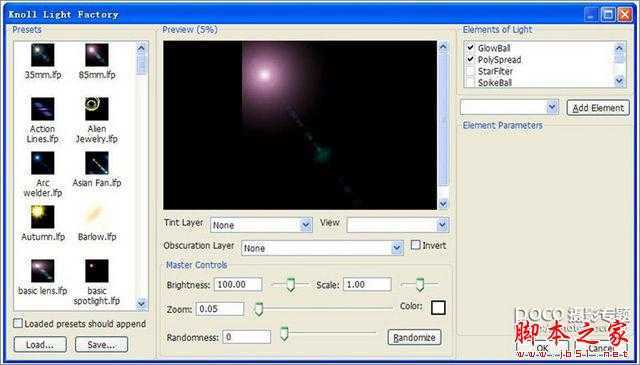This screenshot has height=365, width=640.
Task: Pick the Asian Fan.lfp preset icon
Action: (x=97, y=163)
